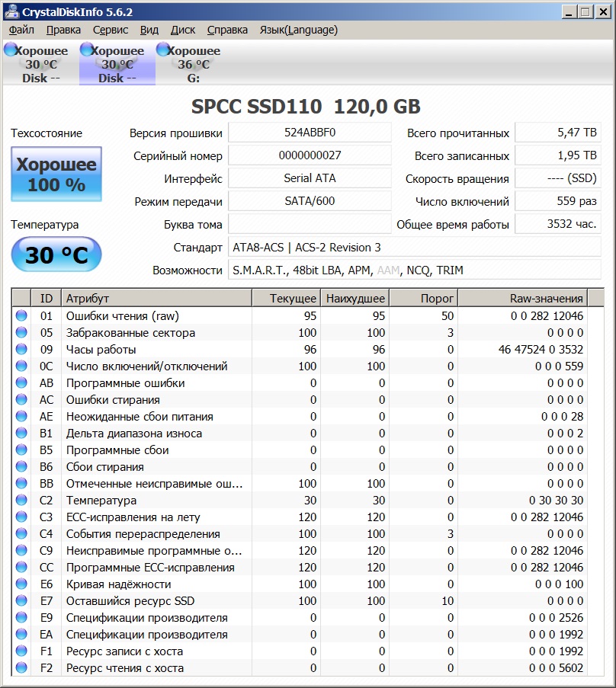Click status orb for Ошибки стирания row
Image resolution: width=616 pixels, height=688 pixels.
21,399
